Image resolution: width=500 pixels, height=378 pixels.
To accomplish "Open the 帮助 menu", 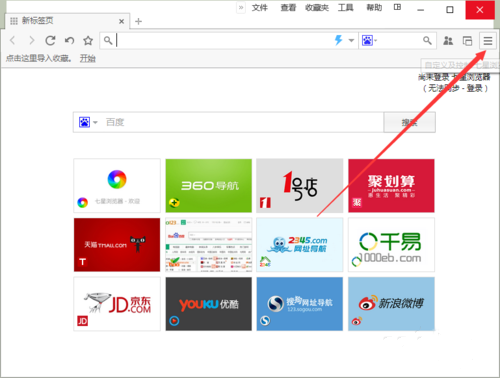I will point(374,7).
